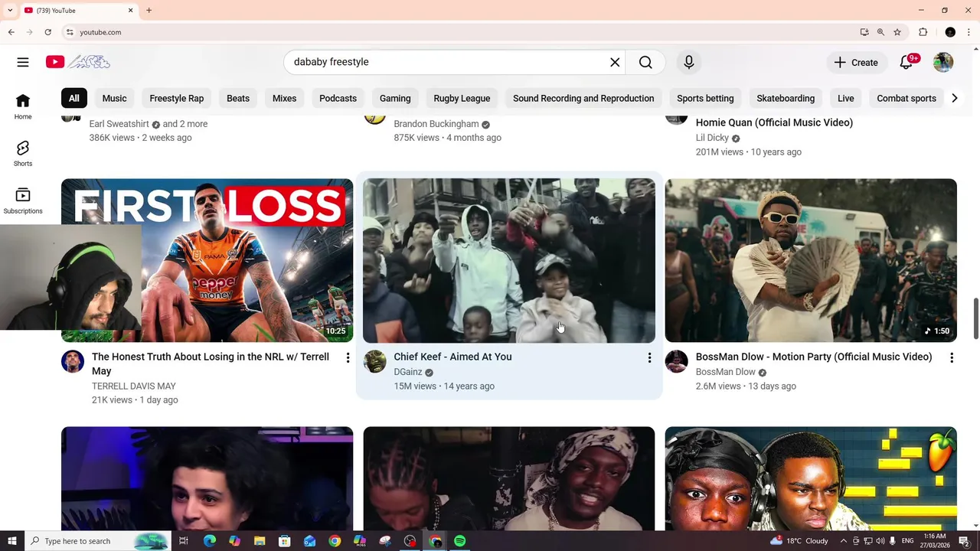This screenshot has width=980, height=551.
Task: Open options for BossMan Dlow video
Action: point(951,357)
